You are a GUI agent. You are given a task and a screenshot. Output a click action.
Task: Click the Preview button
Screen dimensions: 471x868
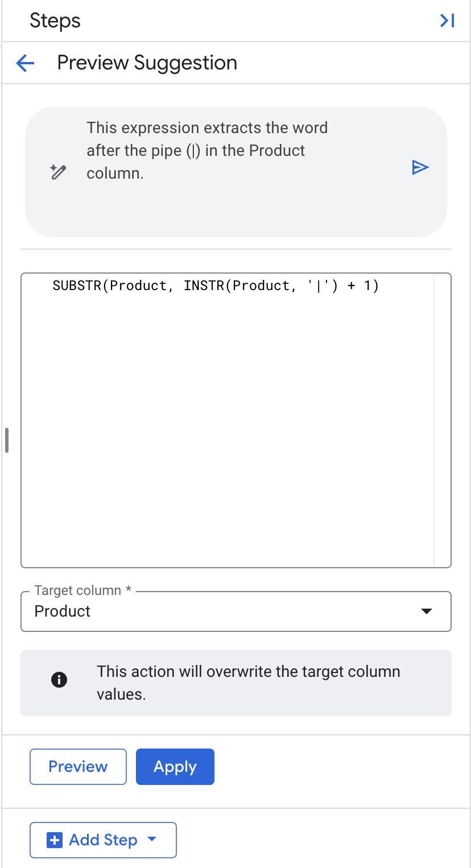[x=78, y=766]
